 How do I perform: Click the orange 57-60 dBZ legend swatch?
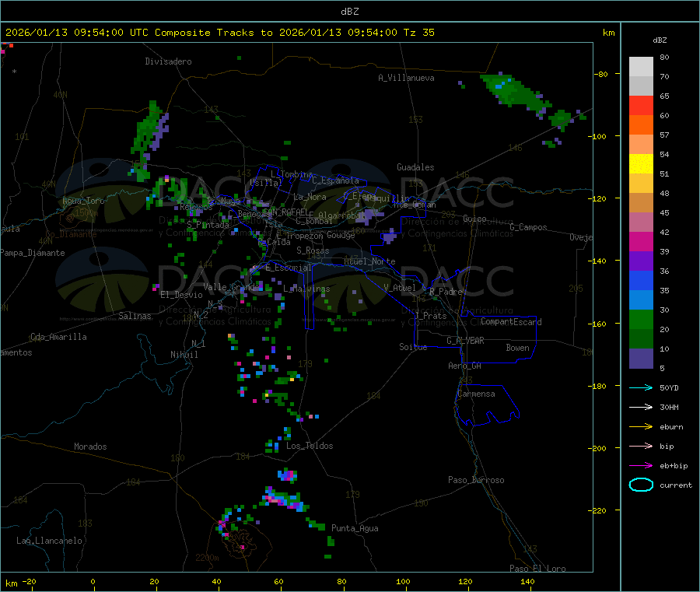click(641, 125)
